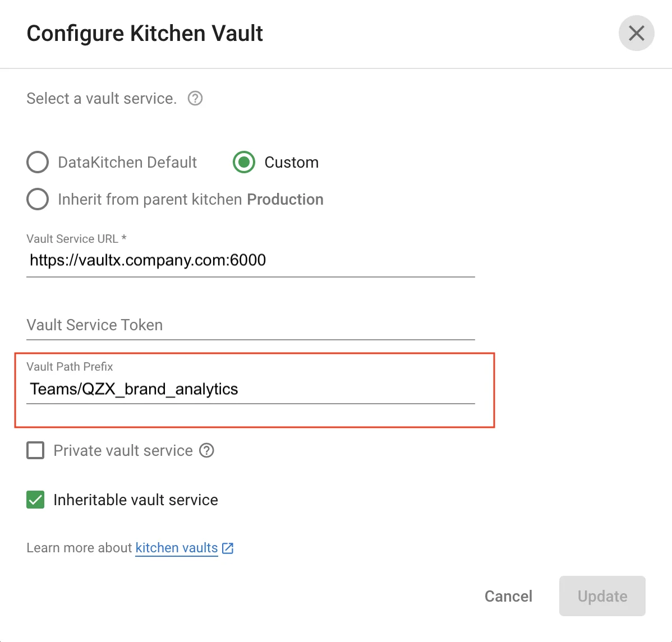
Task: Click the 'Configure Kitchen Vault' dialog title
Action: point(145,34)
